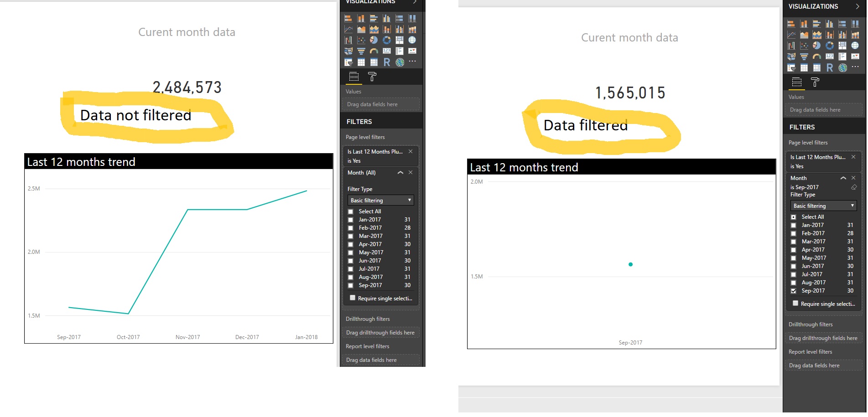Viewport: 868px width, 417px height.
Task: Choose the gauge visual in the left Visualizations pane
Action: pyautogui.click(x=374, y=51)
